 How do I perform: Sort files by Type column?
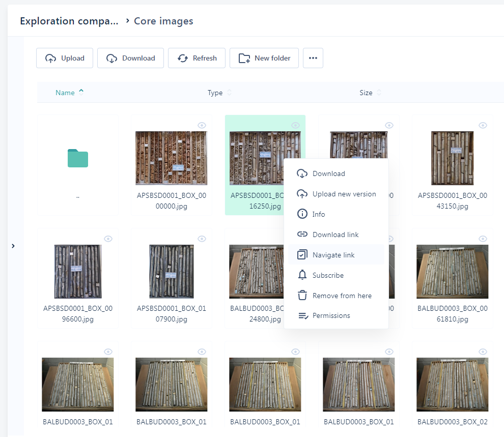(x=215, y=93)
